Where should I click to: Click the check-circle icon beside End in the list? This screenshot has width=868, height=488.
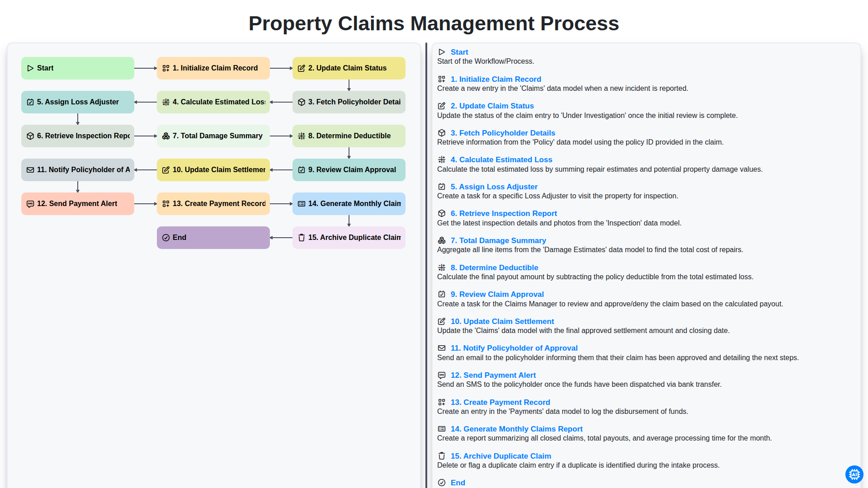tap(442, 483)
